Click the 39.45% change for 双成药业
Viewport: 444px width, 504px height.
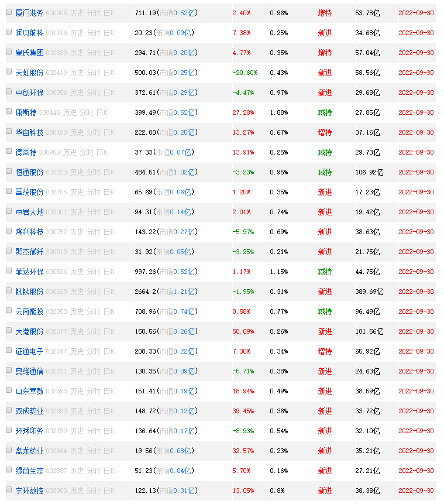[243, 412]
